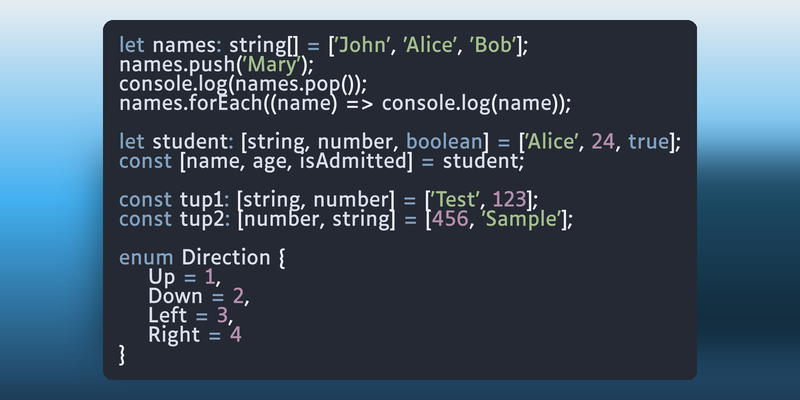Click the 'let' keyword before names
This screenshot has height=400, width=800.
[x=132, y=45]
